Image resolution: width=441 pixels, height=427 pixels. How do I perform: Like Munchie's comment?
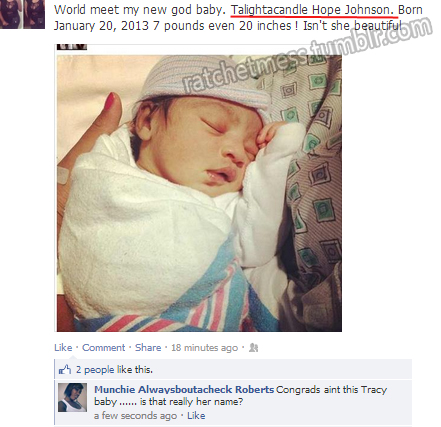point(196,416)
